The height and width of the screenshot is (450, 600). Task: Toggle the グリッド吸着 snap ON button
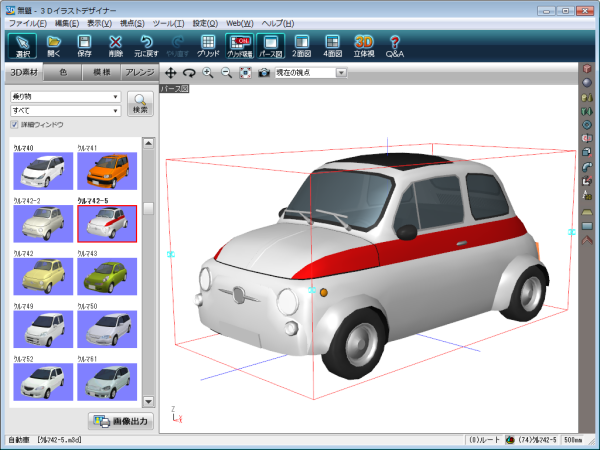(239, 46)
